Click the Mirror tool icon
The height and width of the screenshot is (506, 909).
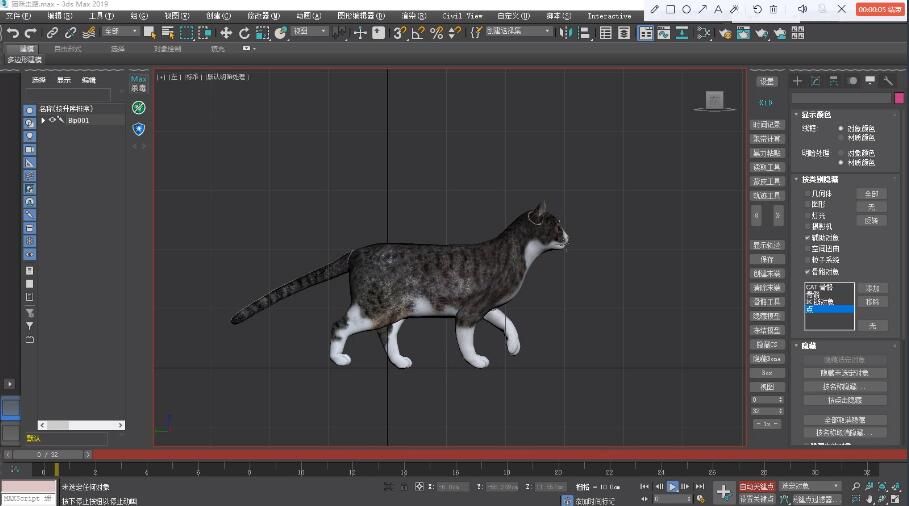coord(566,33)
